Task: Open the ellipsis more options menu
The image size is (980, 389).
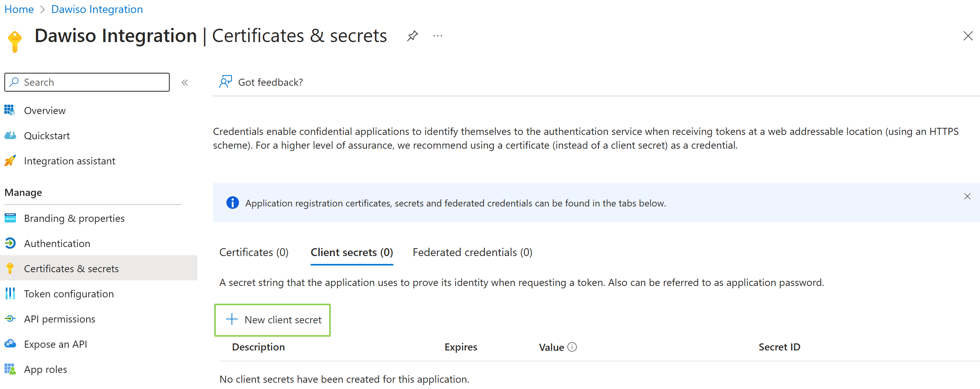Action: [438, 36]
